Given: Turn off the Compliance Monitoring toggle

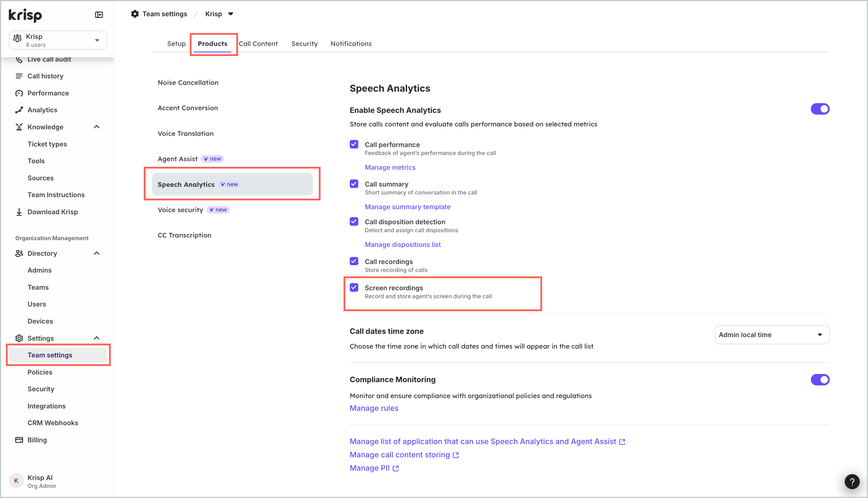Looking at the screenshot, I should (820, 380).
